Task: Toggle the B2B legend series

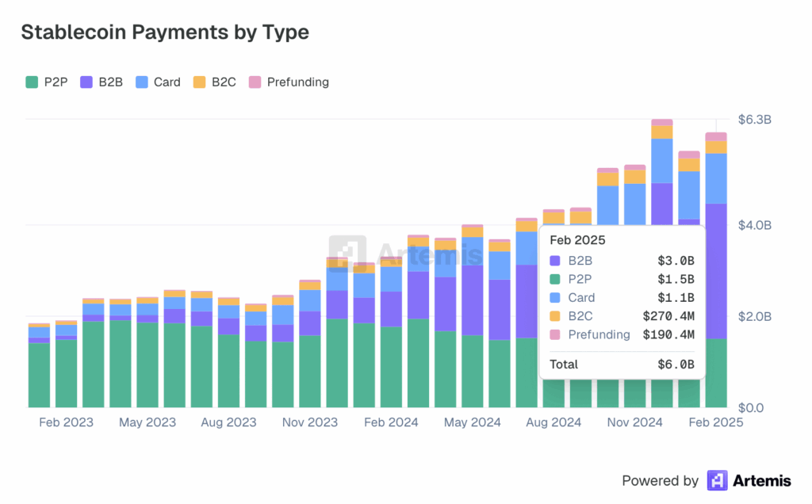Action: (x=101, y=82)
